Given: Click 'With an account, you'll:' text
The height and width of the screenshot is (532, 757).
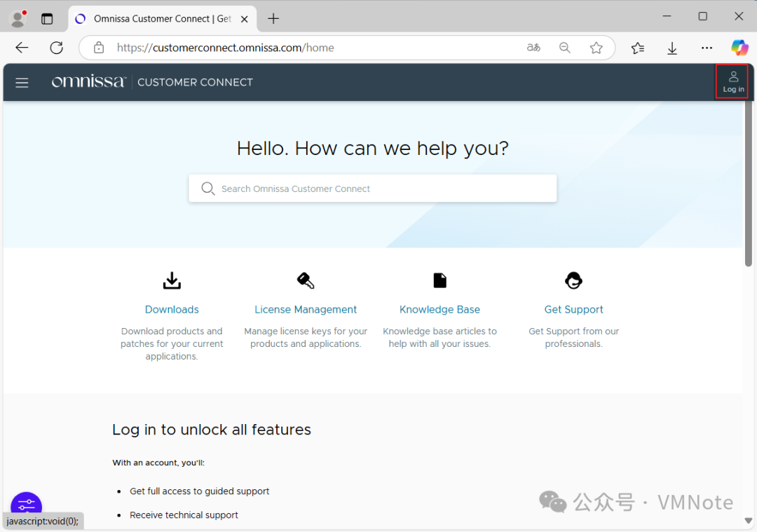Looking at the screenshot, I should 158,463.
